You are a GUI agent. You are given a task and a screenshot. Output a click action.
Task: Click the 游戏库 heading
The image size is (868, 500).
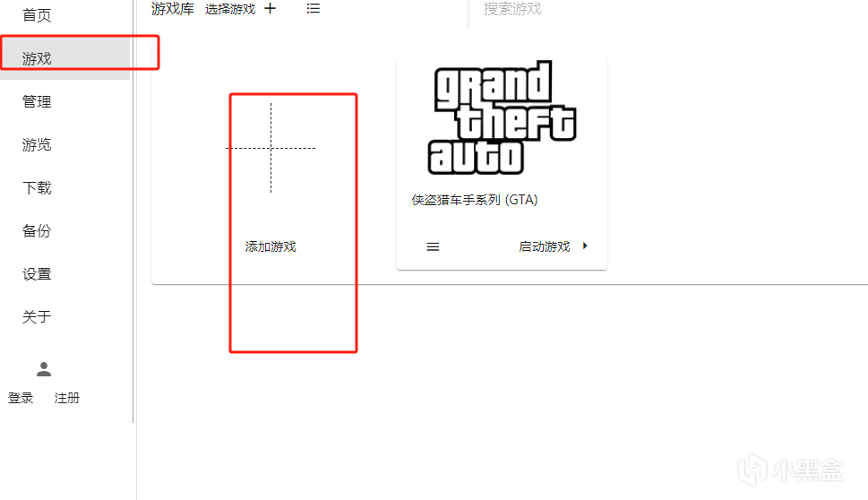point(173,8)
